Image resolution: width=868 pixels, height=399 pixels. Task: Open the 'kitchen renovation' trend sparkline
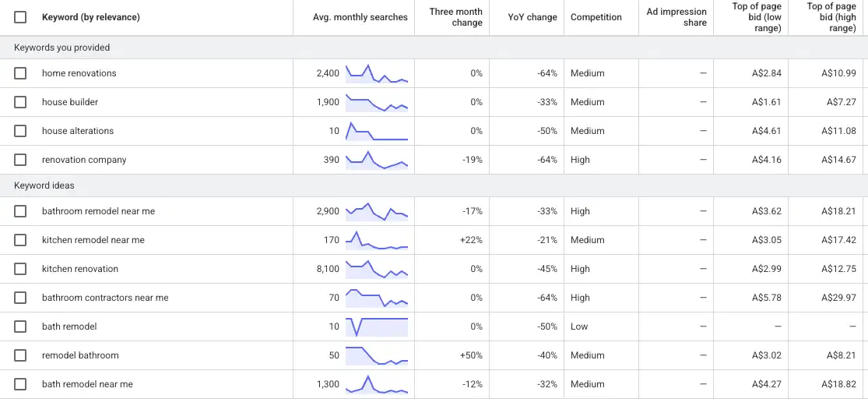pos(377,270)
